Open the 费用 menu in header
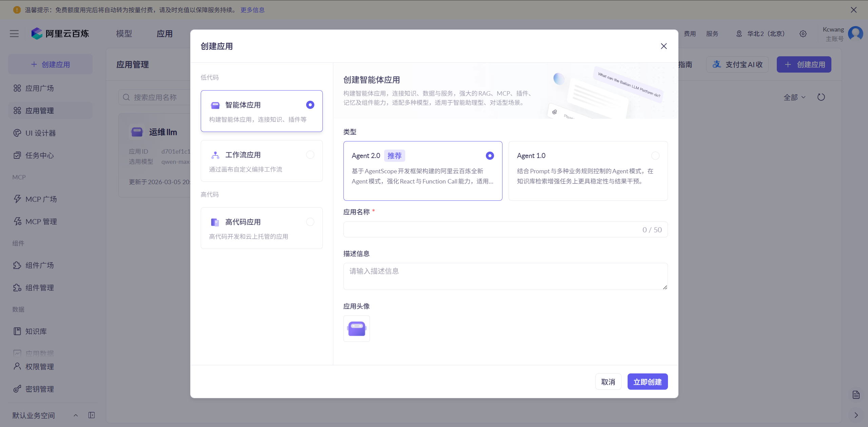 point(690,34)
